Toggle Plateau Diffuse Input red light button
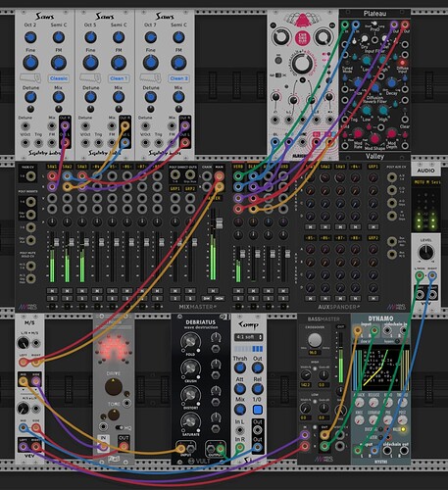The image size is (448, 490). click(403, 63)
